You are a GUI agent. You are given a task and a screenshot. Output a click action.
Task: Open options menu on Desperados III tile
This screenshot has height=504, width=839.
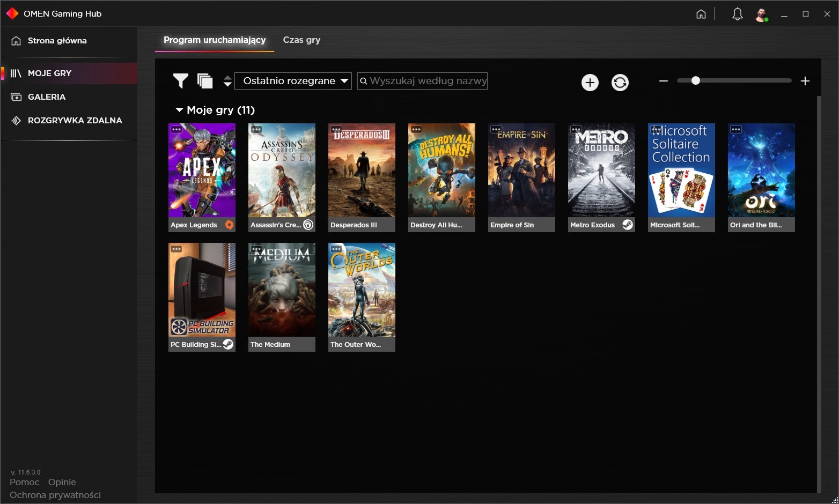coord(336,129)
